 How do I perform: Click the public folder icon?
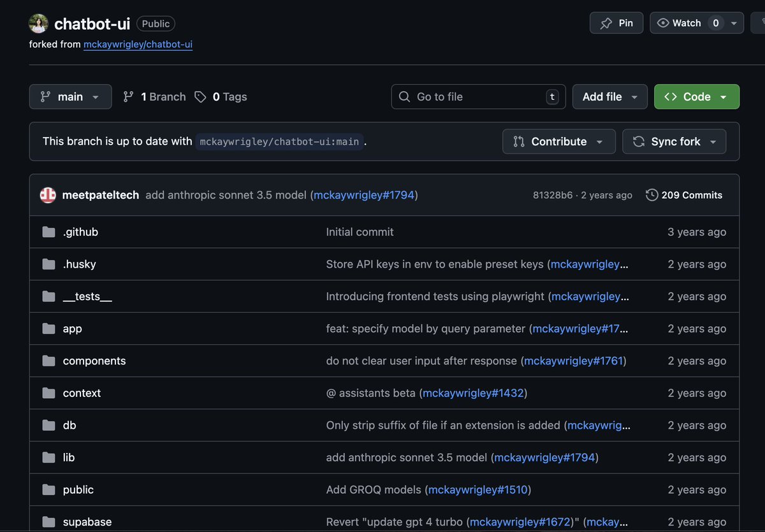click(48, 489)
